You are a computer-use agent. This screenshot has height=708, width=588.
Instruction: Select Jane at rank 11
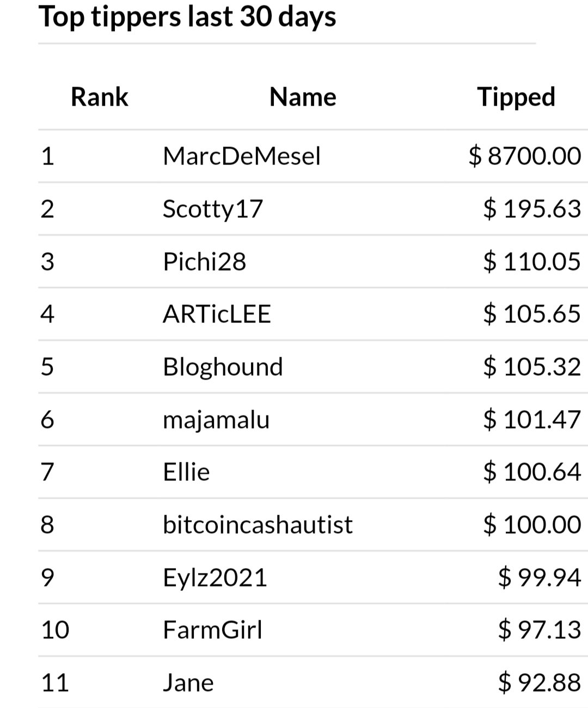click(188, 683)
